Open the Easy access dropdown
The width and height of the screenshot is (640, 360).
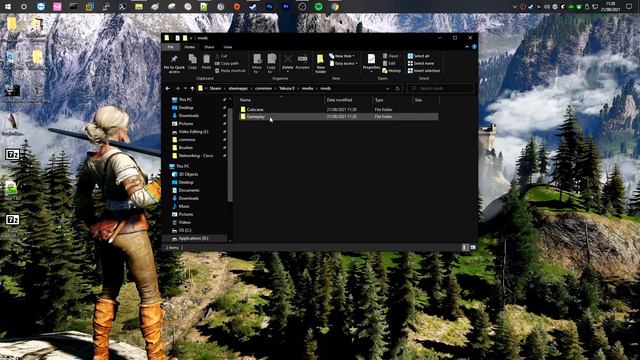pyautogui.click(x=343, y=63)
